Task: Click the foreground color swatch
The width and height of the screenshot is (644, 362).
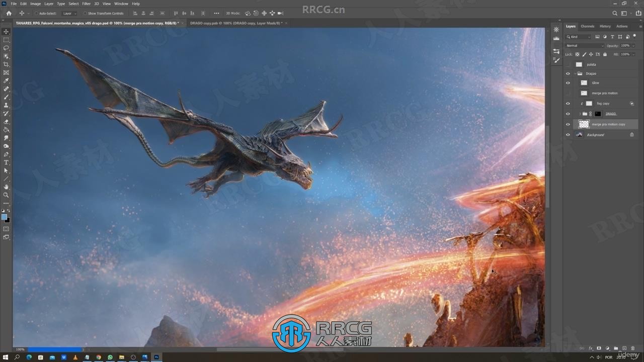Action: point(5,217)
